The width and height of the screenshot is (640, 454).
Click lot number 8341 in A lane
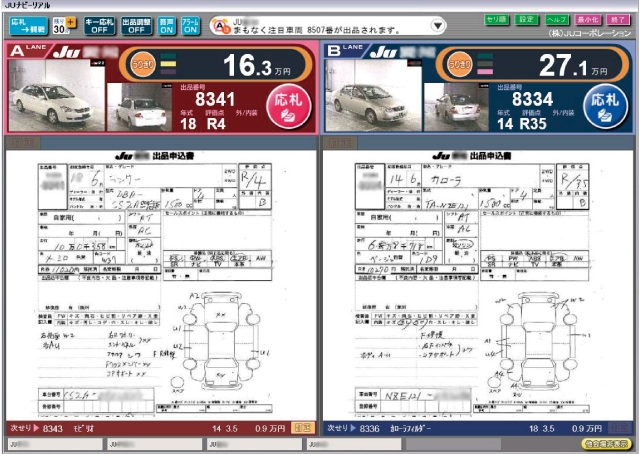215,99
